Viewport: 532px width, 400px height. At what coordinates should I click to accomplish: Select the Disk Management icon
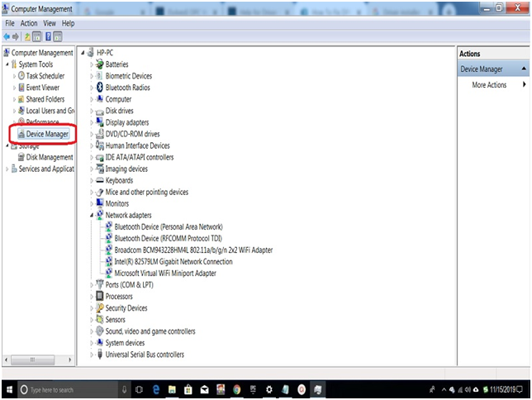[x=21, y=157]
